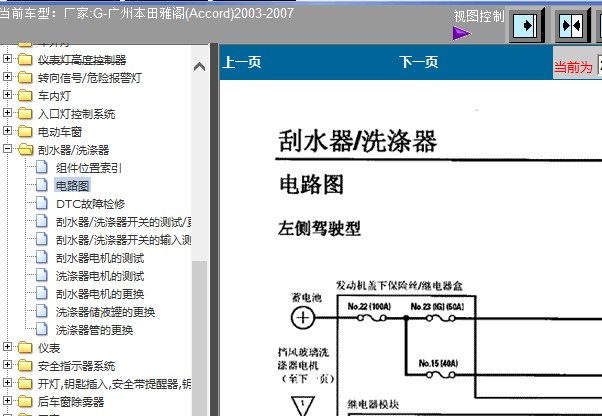
Task: Click the 洗涤器电机的测试 document icon
Action: click(x=42, y=275)
